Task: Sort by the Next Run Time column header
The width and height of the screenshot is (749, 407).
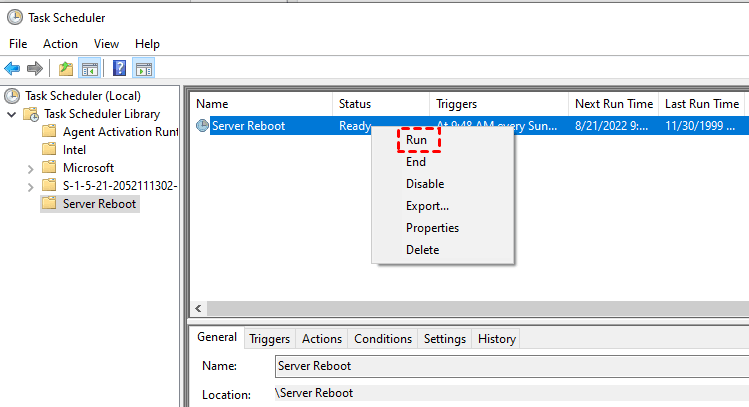Action: click(614, 104)
